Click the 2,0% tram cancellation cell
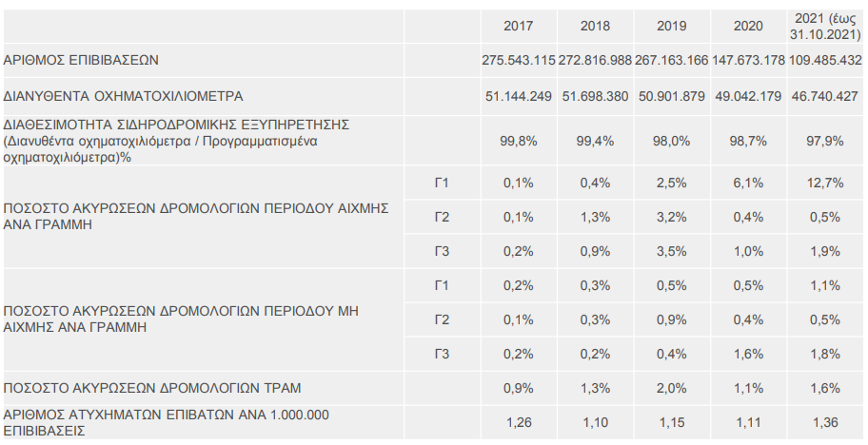The height and width of the screenshot is (445, 868). (x=671, y=388)
